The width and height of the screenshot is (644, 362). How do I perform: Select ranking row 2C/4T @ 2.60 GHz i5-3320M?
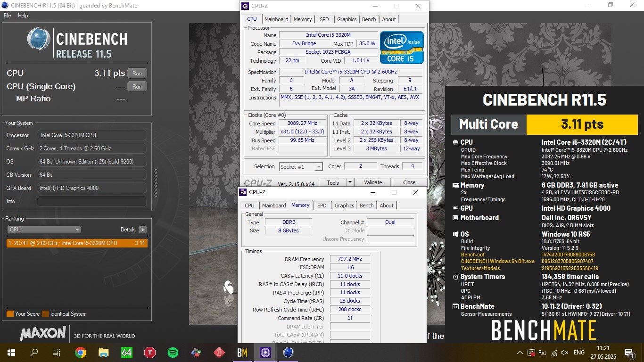pos(77,243)
